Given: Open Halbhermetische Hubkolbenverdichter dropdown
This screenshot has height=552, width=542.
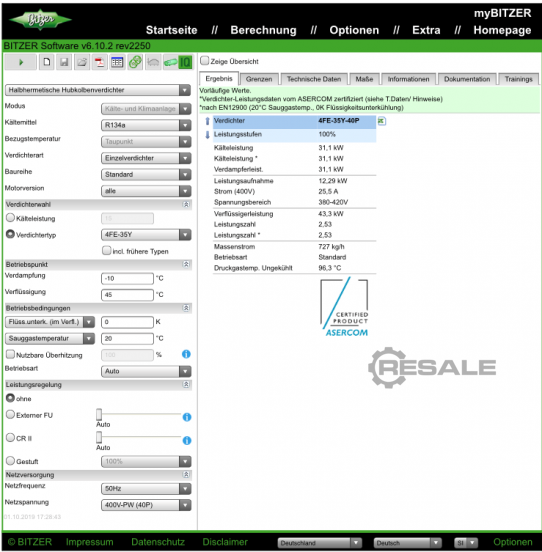Looking at the screenshot, I should 98,90.
